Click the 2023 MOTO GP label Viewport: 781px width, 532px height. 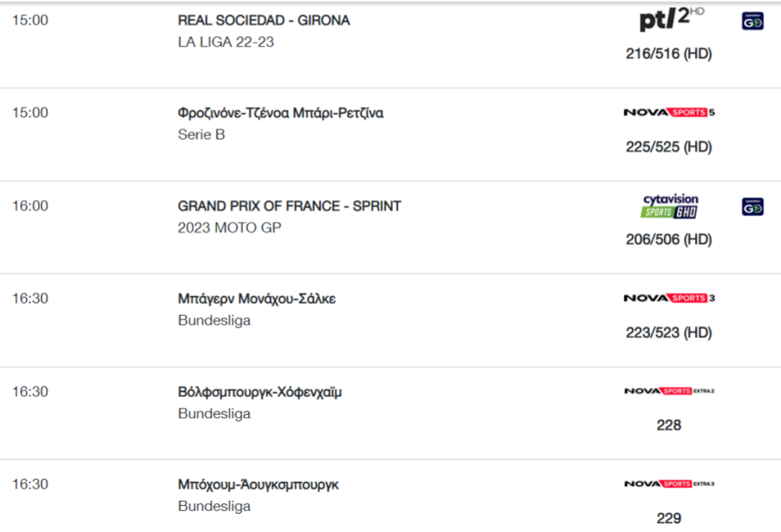230,227
